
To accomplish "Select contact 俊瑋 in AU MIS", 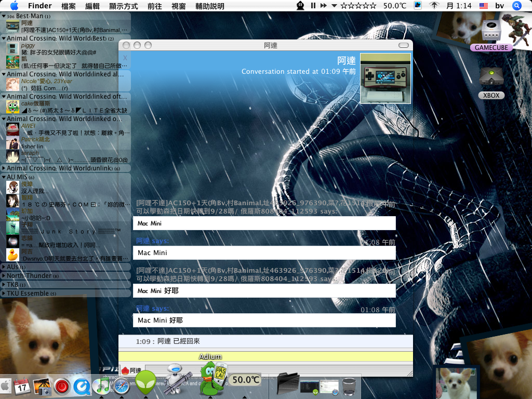I will [x=65, y=187].
